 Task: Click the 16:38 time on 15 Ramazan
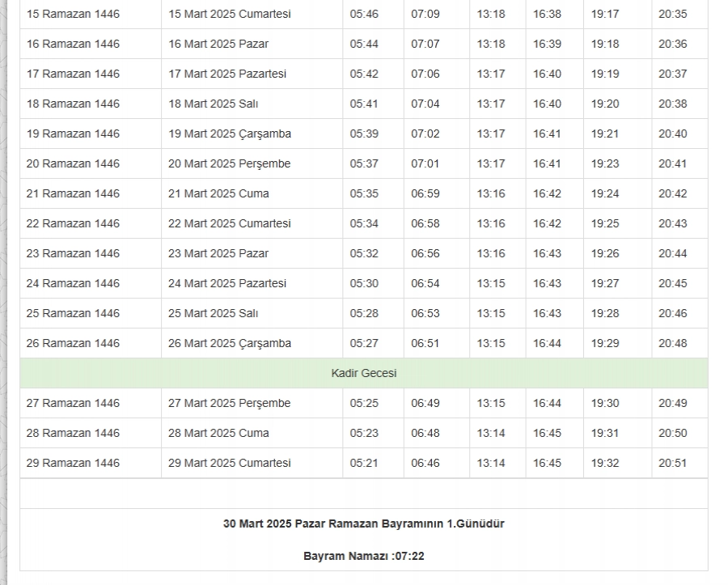coord(547,14)
